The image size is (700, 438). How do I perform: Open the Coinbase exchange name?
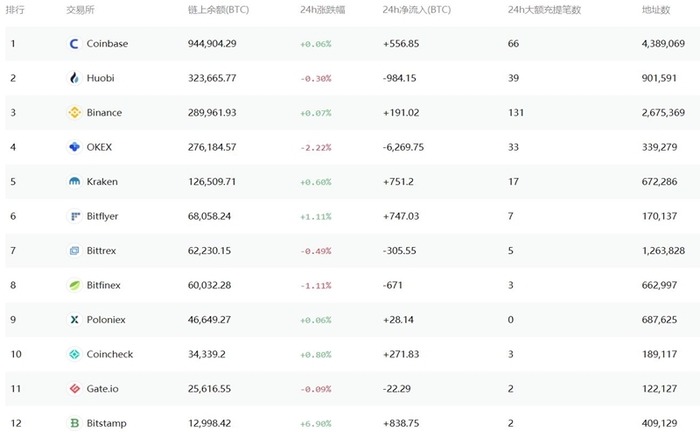(x=107, y=44)
